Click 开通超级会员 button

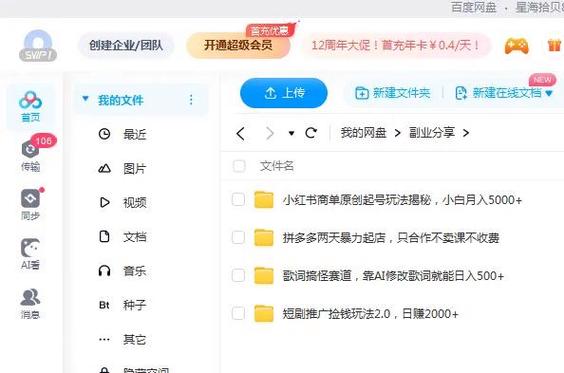tap(238, 45)
